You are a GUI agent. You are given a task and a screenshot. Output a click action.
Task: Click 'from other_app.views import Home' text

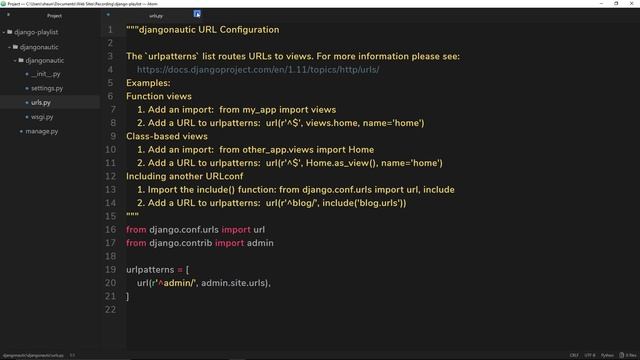tap(296, 150)
